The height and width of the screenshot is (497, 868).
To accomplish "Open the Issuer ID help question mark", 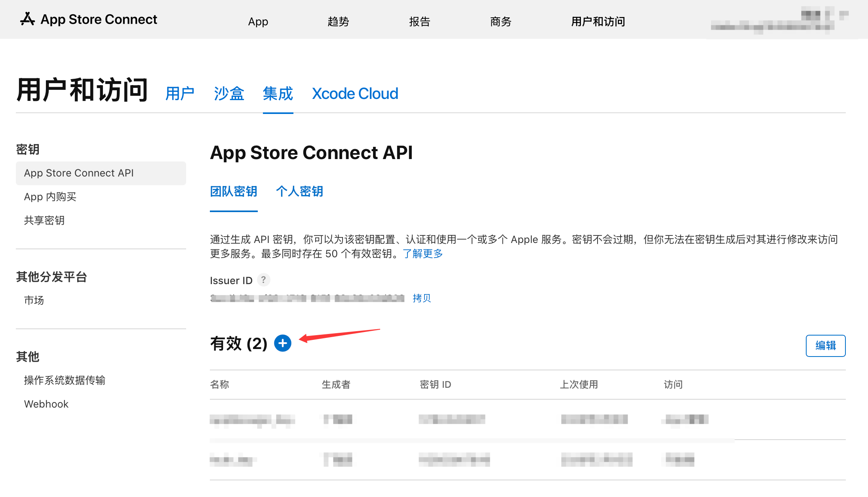I will 263,280.
